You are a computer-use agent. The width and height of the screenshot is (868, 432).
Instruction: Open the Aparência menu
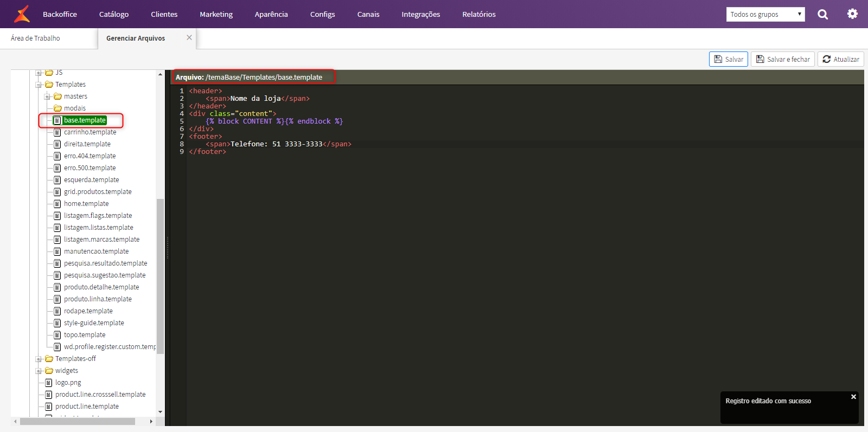point(271,14)
